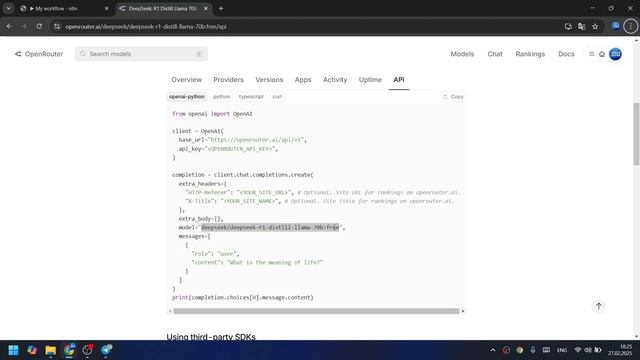Click the address bar URL
This screenshot has width=640, height=360.
pos(146,27)
